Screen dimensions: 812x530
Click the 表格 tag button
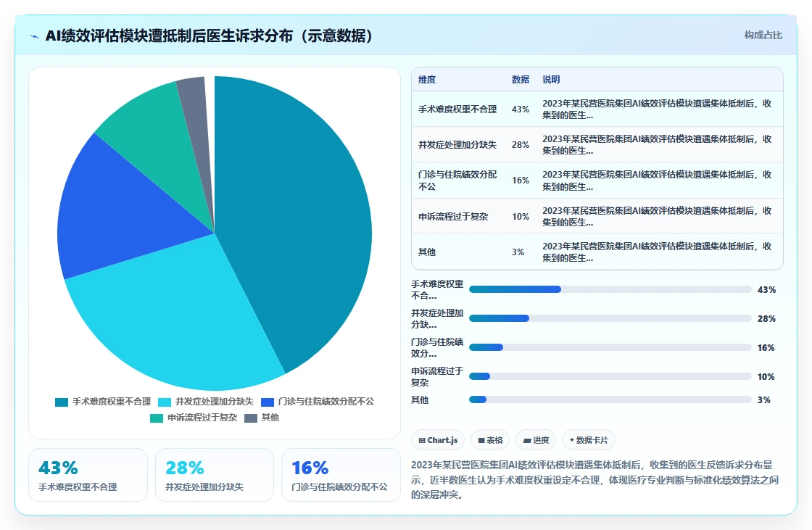coord(490,440)
